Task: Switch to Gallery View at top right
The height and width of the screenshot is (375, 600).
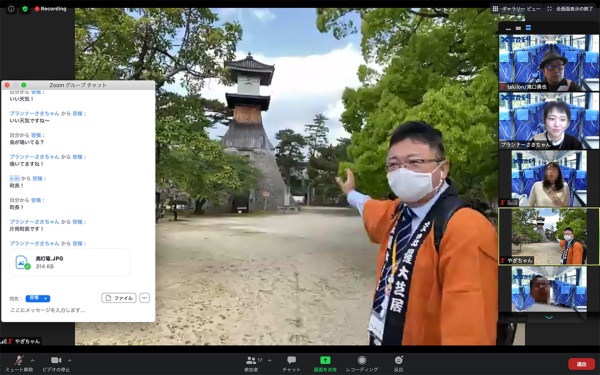Action: (x=516, y=8)
